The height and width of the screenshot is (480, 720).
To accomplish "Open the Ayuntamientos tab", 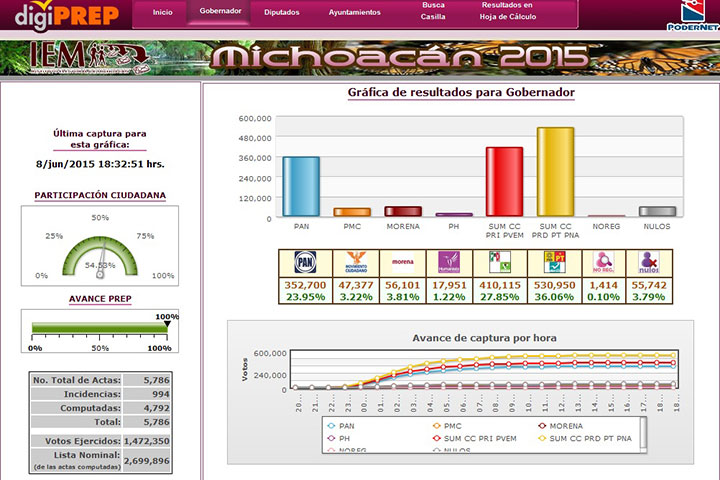I will [x=354, y=13].
